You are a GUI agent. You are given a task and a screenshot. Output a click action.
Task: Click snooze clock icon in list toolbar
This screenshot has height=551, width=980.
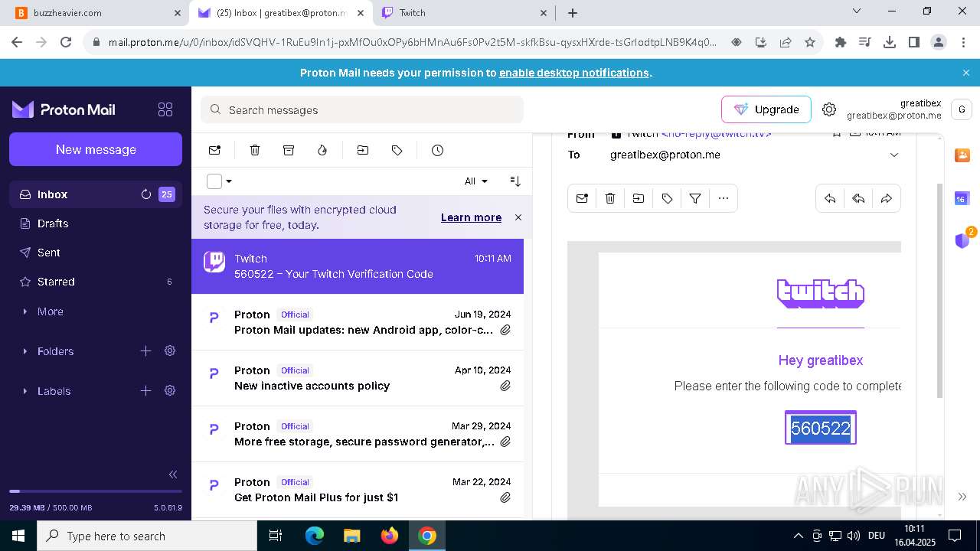pos(437,150)
